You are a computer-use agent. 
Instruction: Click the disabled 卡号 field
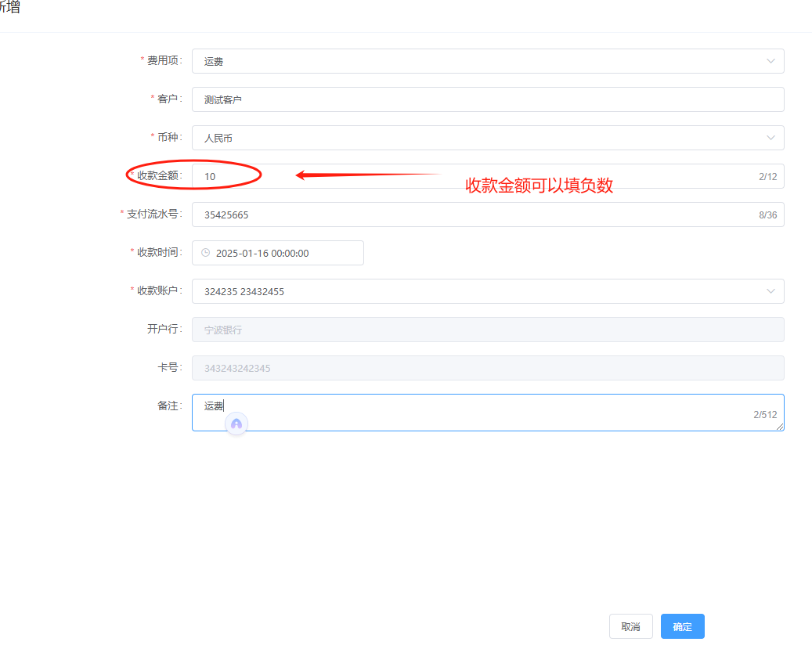pos(488,368)
